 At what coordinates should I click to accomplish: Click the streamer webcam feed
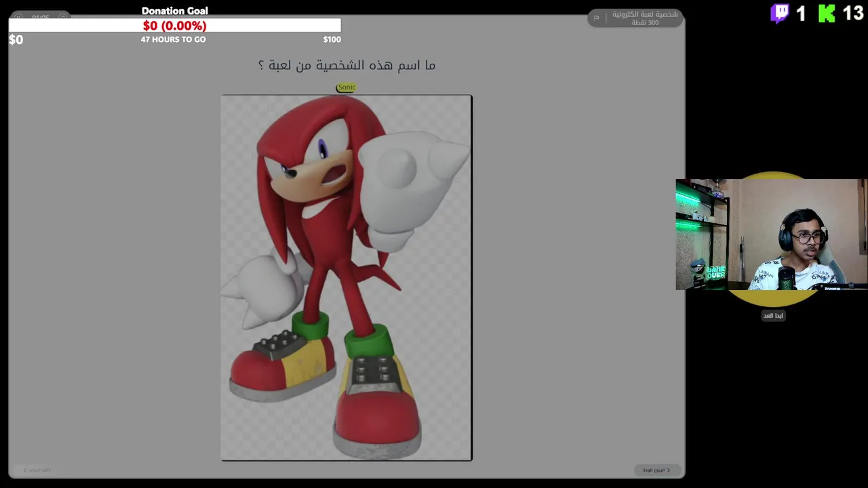pyautogui.click(x=771, y=235)
